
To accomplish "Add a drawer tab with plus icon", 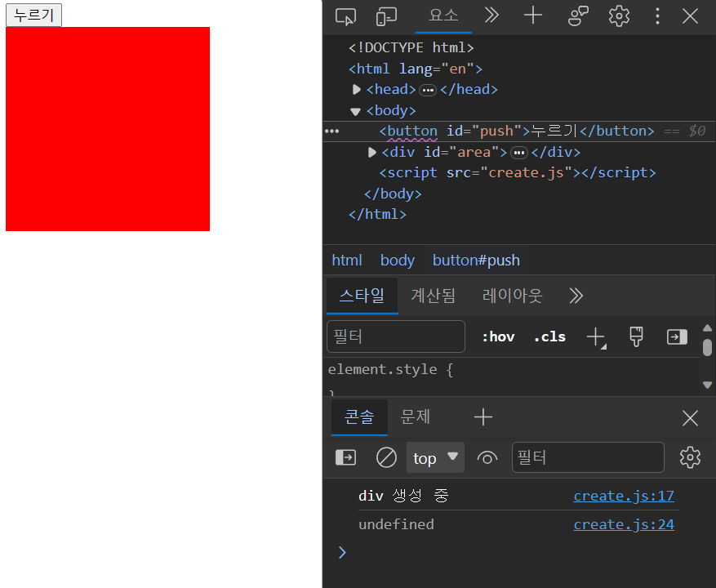I will (483, 417).
